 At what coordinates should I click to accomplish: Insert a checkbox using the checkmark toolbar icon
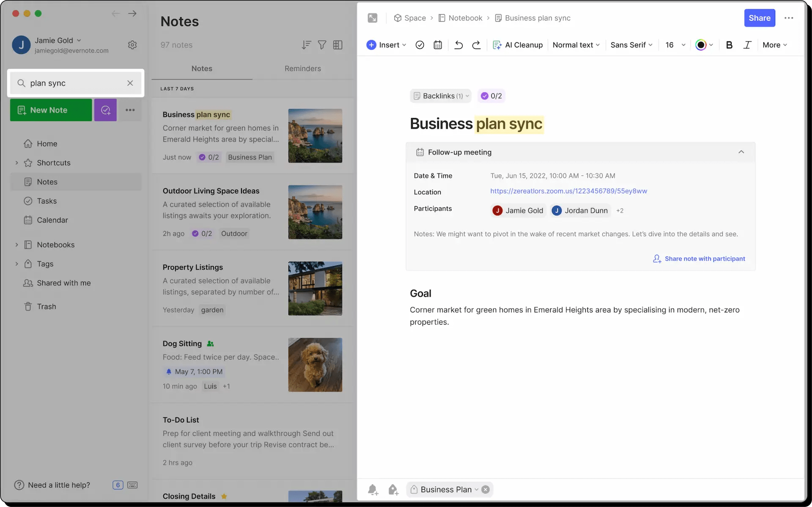[x=420, y=45]
